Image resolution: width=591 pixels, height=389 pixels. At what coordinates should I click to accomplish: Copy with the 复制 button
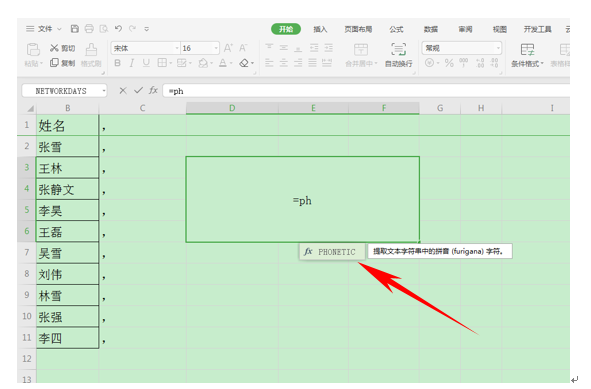pyautogui.click(x=63, y=63)
